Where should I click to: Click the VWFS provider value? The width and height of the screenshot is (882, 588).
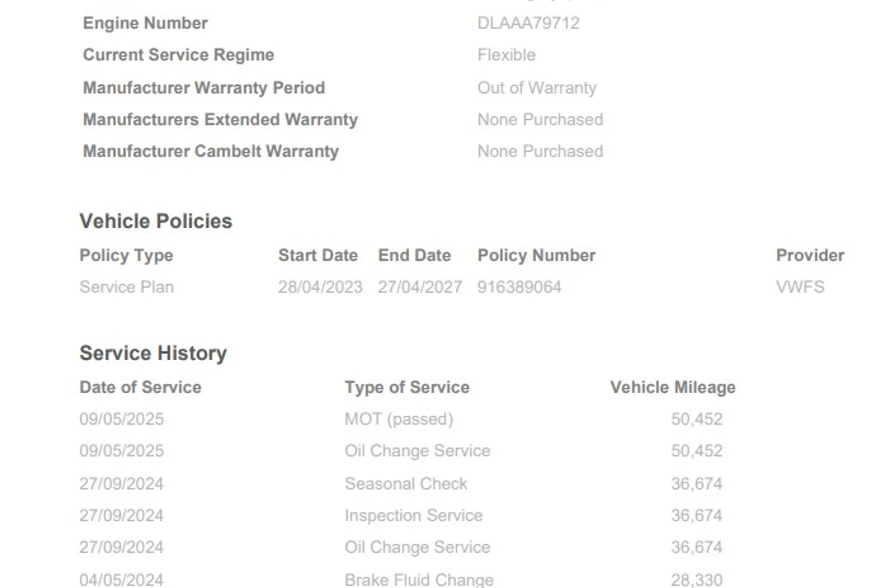(800, 287)
